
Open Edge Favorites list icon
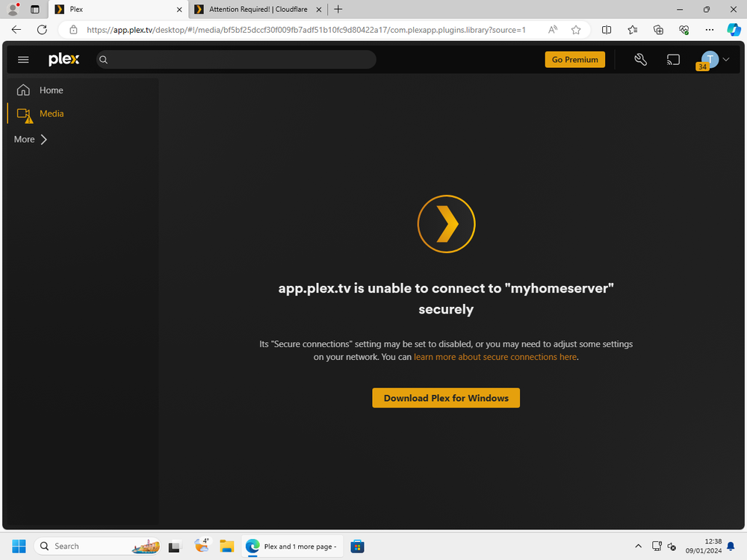click(632, 30)
